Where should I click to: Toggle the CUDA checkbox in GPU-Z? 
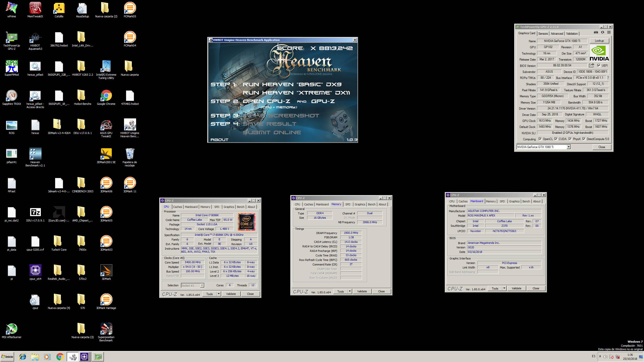[556, 139]
